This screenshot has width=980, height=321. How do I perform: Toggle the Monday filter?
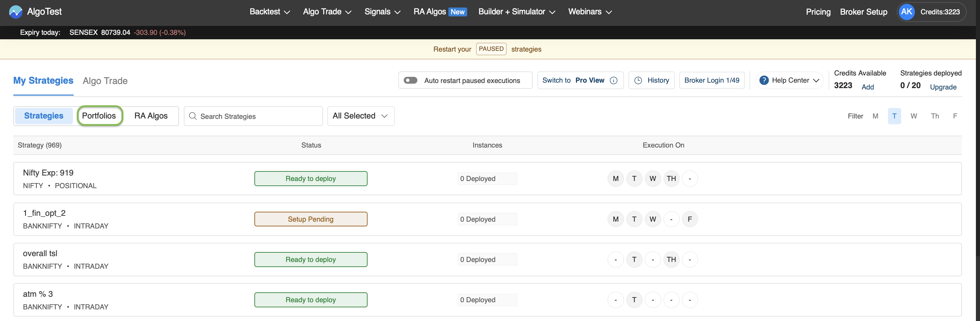pyautogui.click(x=876, y=116)
